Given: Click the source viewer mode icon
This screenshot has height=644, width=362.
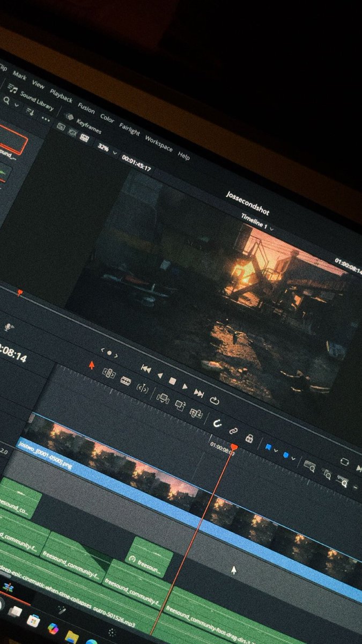Looking at the screenshot, I should [x=61, y=127].
